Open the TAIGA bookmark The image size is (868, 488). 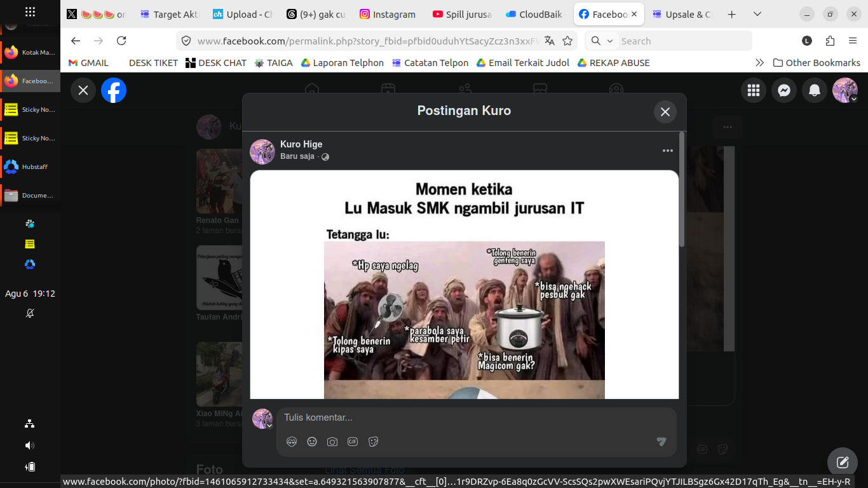274,63
